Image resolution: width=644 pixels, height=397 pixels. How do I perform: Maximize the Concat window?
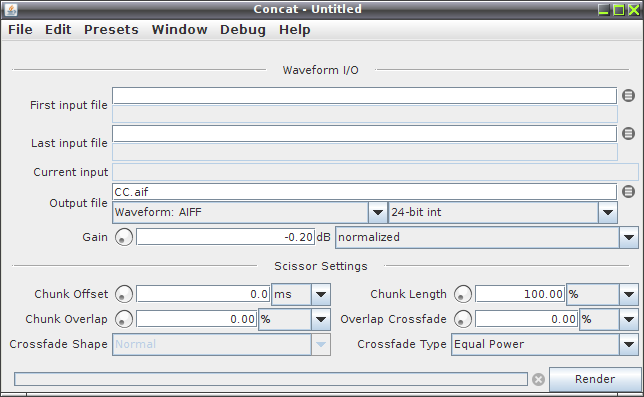click(619, 9)
